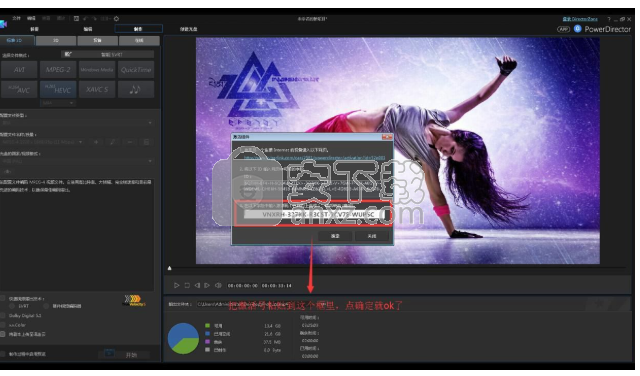Switch to the 3D output tab
640x376 pixels.
(56, 40)
